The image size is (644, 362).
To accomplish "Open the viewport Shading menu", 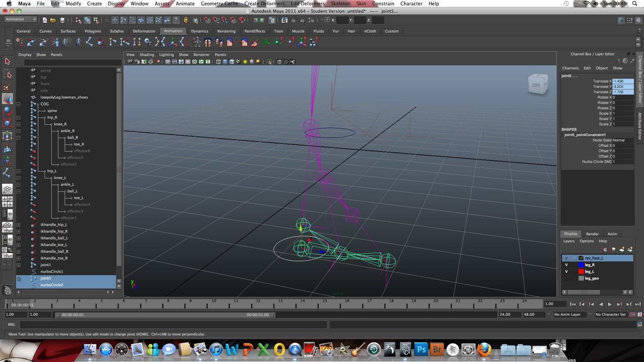I will click(147, 55).
